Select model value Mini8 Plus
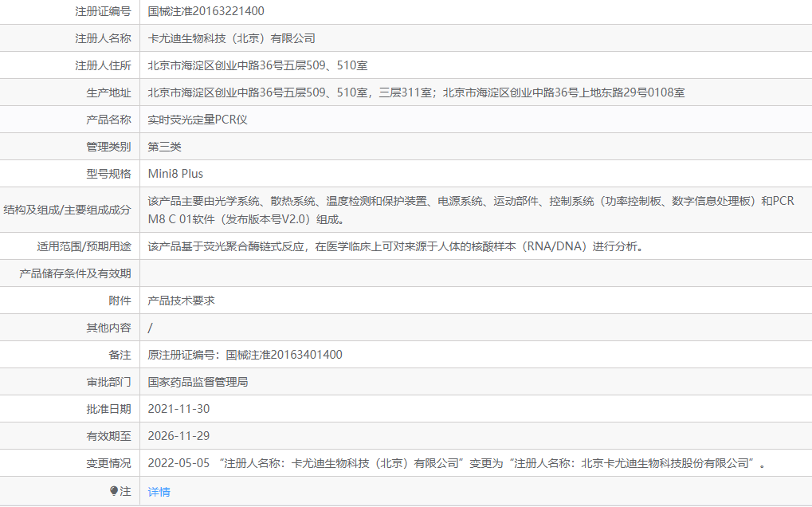 175,174
